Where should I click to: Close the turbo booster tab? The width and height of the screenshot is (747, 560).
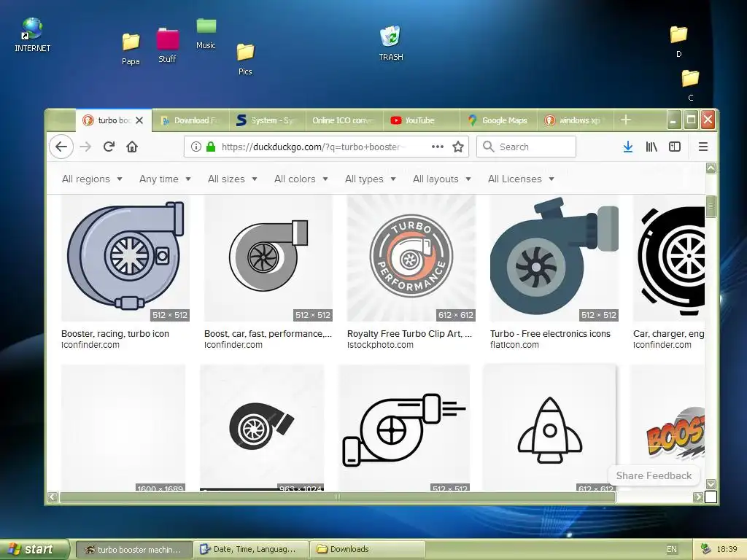(139, 120)
